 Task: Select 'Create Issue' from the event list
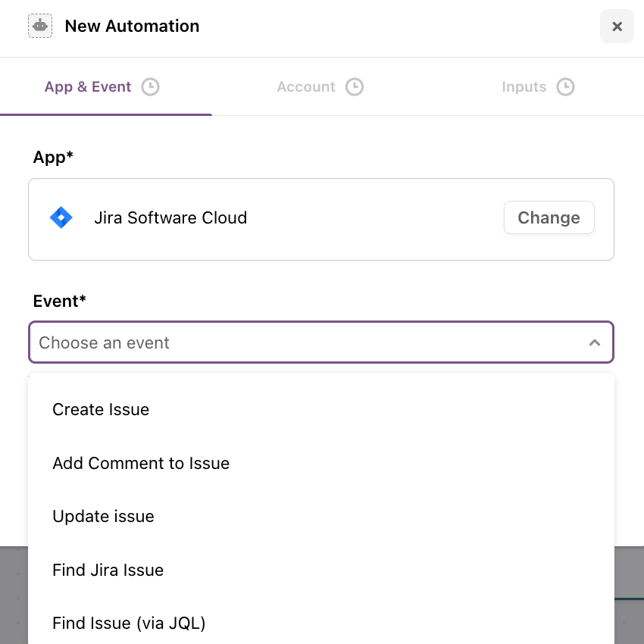click(x=101, y=410)
